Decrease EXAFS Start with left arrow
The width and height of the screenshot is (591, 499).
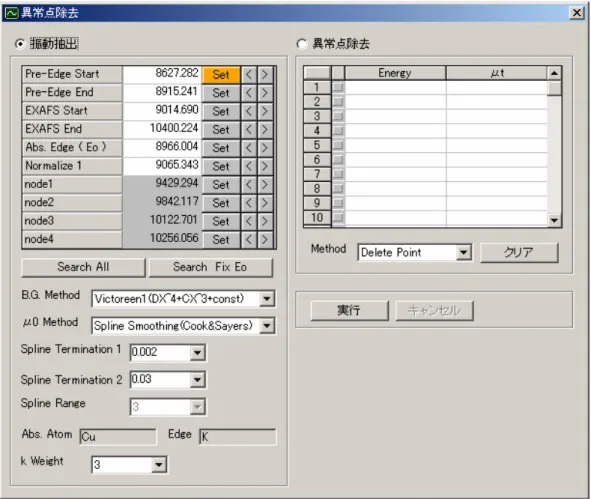(249, 111)
